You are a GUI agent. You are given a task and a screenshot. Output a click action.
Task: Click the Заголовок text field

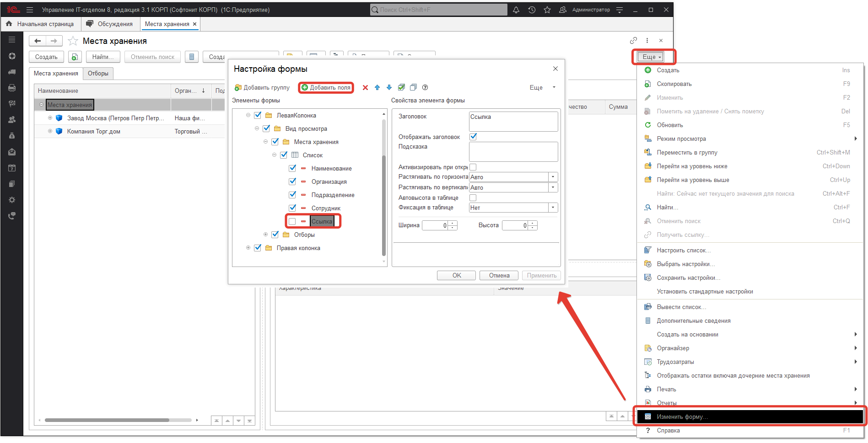point(513,122)
